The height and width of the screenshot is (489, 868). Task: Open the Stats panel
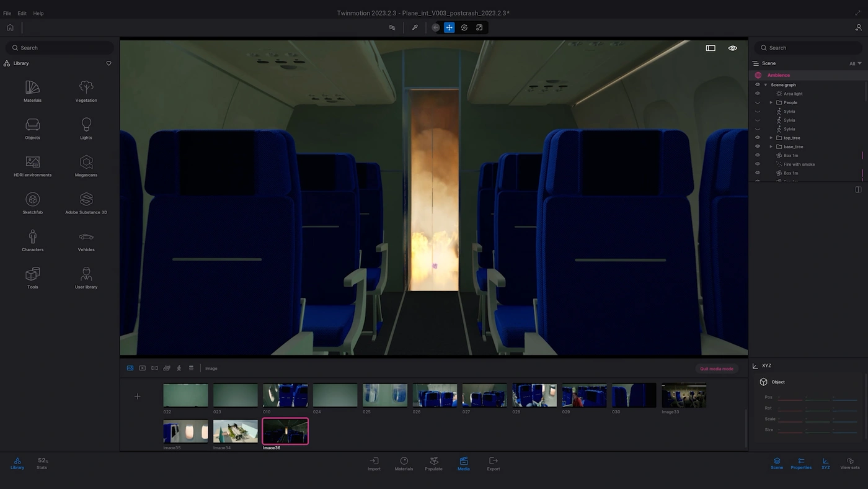42,463
